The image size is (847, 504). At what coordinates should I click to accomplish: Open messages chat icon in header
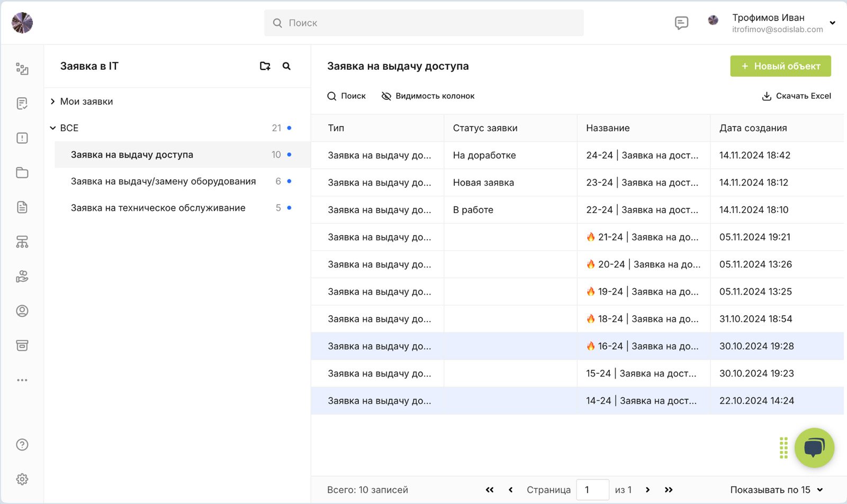click(x=681, y=23)
